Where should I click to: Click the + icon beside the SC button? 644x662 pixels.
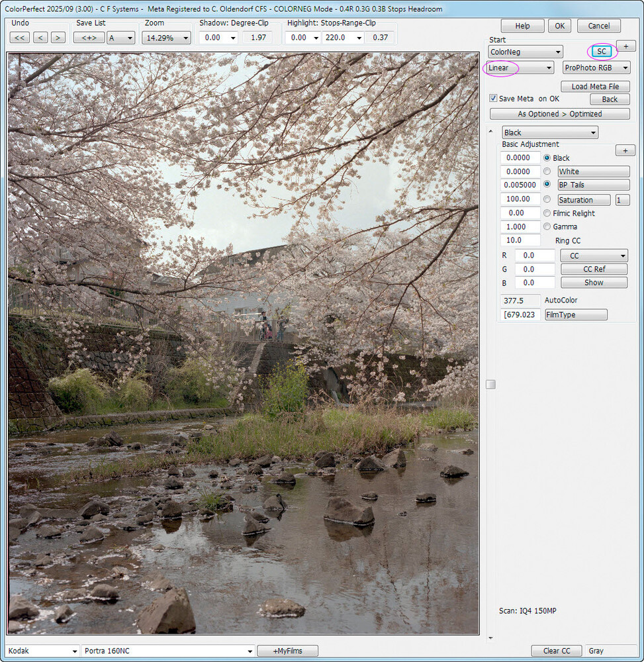tap(625, 46)
